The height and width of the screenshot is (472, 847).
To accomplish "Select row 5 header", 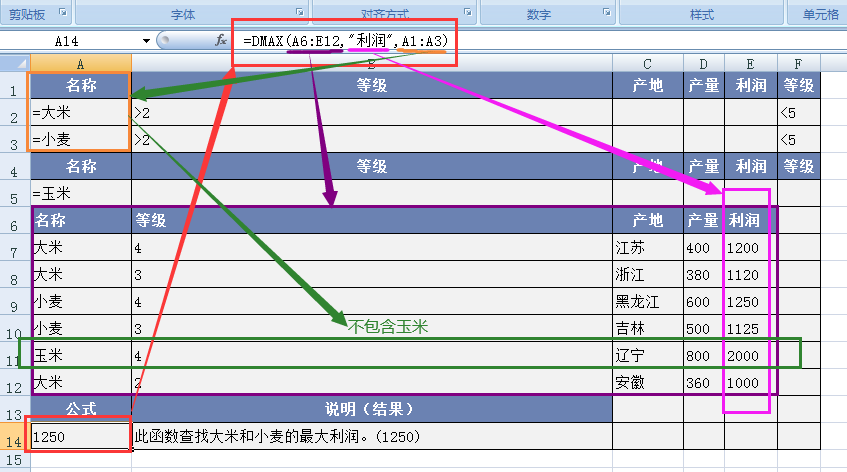I will click(15, 193).
